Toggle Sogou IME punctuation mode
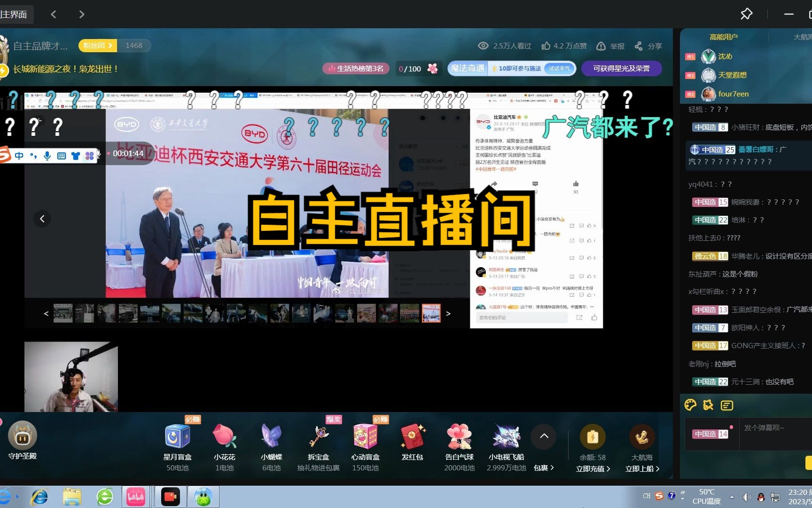 33,156
